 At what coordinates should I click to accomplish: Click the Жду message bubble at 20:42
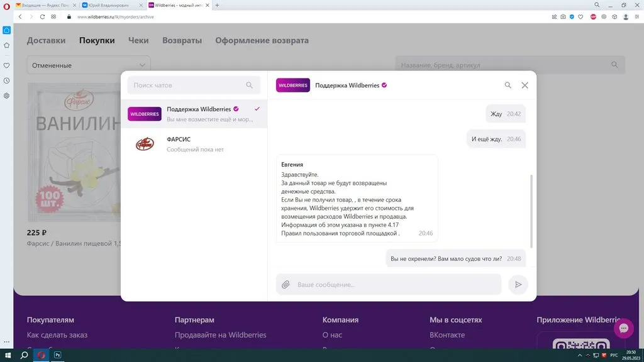506,114
